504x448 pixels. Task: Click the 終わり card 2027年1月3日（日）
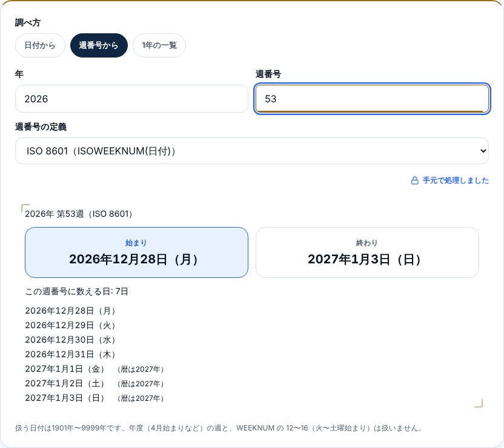tap(367, 252)
